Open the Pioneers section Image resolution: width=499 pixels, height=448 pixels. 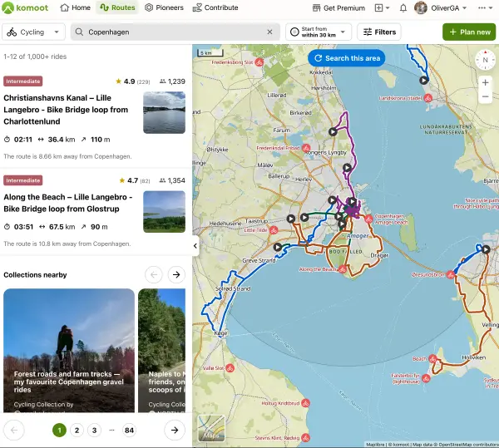pos(164,7)
